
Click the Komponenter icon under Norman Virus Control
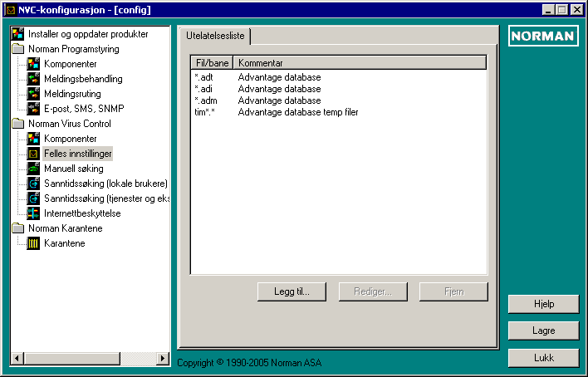pyautogui.click(x=33, y=139)
